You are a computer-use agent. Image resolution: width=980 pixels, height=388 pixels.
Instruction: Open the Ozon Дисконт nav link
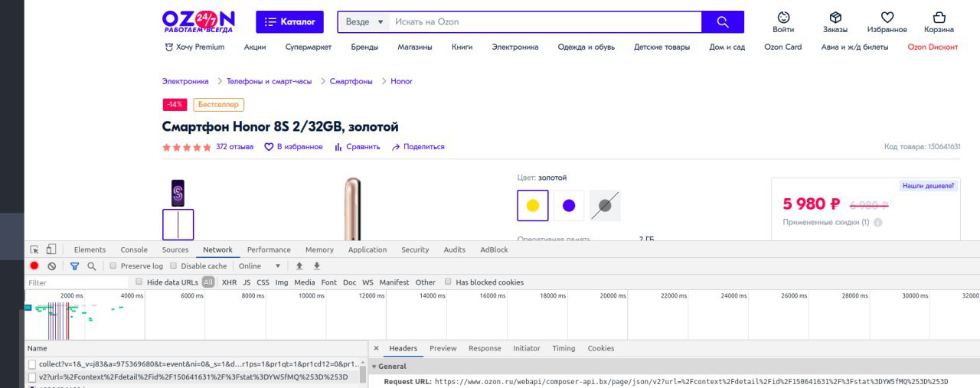click(933, 47)
